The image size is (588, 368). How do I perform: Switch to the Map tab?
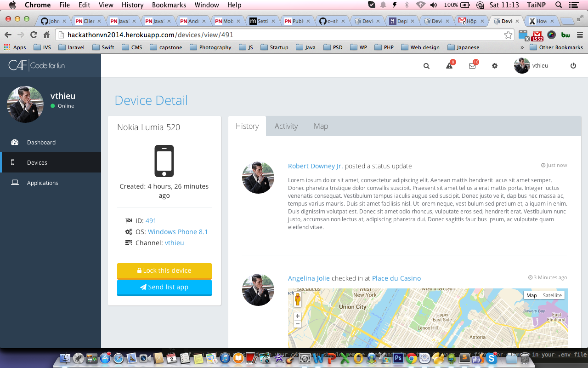click(321, 126)
